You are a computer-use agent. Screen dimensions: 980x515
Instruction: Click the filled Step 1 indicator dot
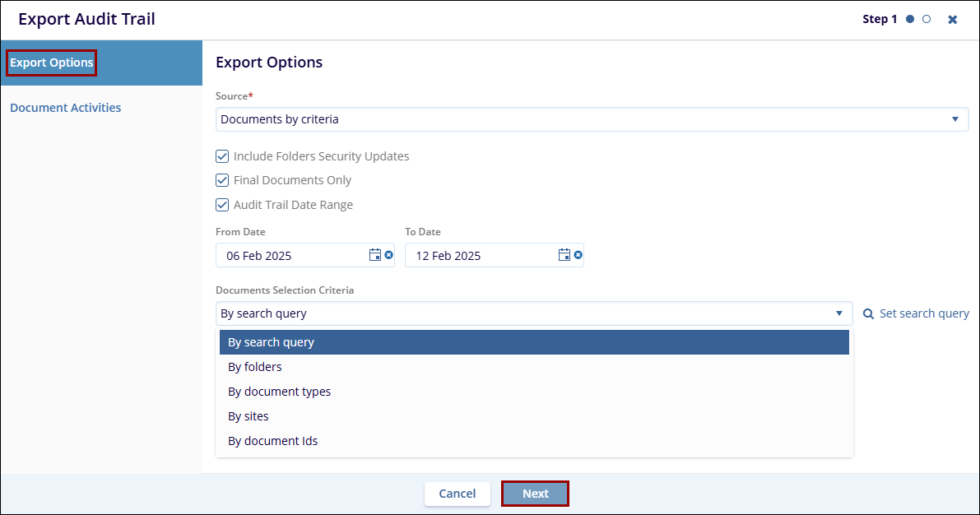[910, 19]
